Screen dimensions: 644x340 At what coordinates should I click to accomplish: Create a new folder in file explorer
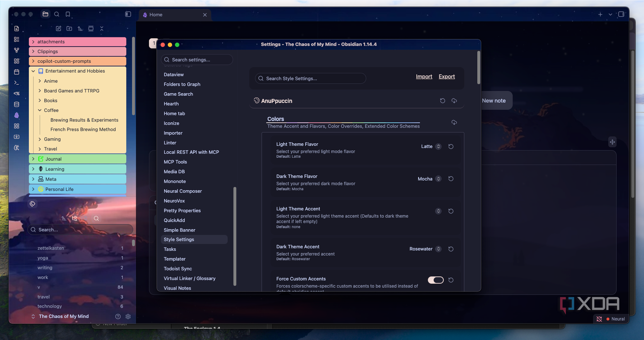69,28
